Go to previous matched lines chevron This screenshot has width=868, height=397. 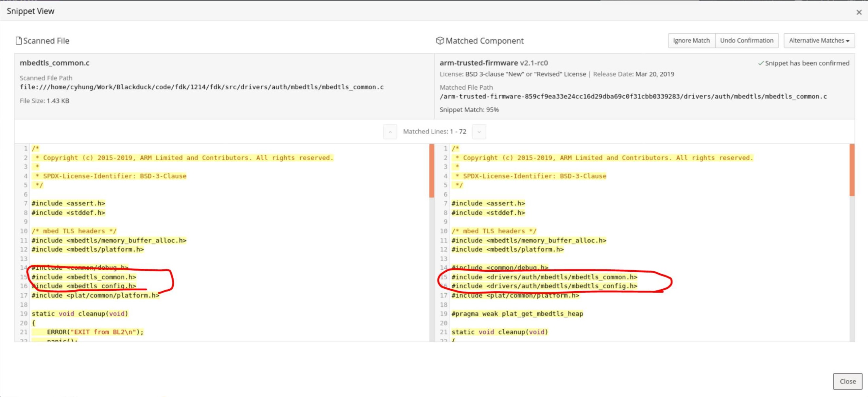[x=390, y=132]
